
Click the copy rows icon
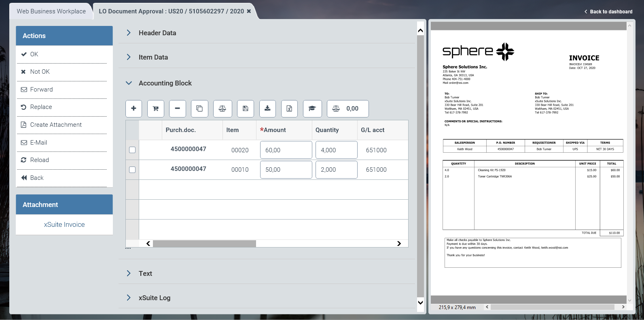199,109
